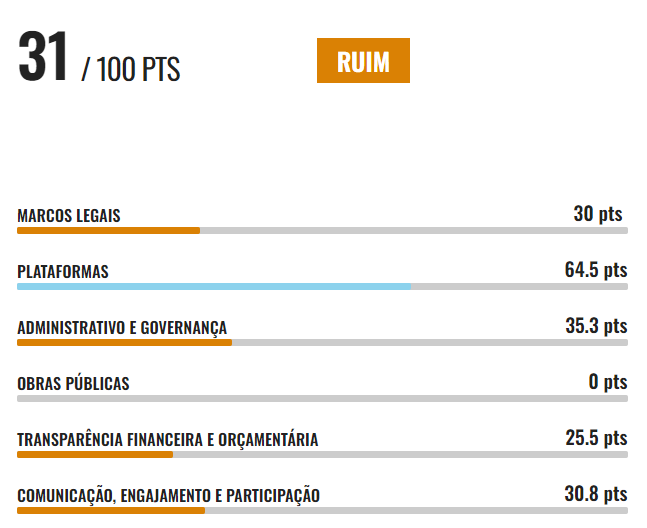
Task: Select Comunicação, Engajamento e Participação label
Action: [x=169, y=496]
